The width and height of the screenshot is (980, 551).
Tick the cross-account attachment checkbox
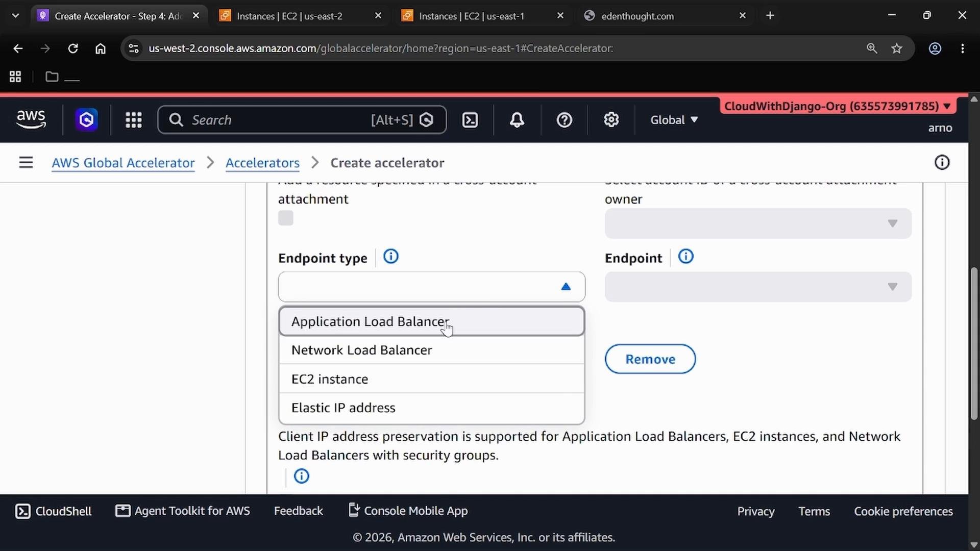pyautogui.click(x=286, y=218)
